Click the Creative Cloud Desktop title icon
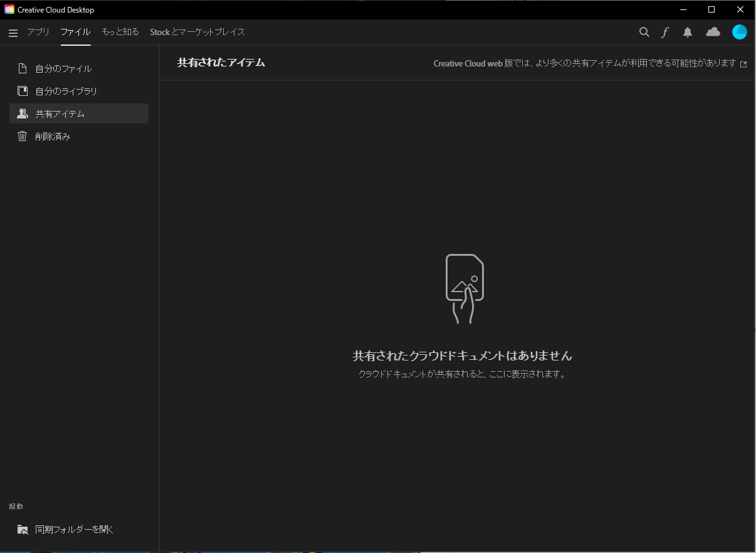 coord(9,9)
